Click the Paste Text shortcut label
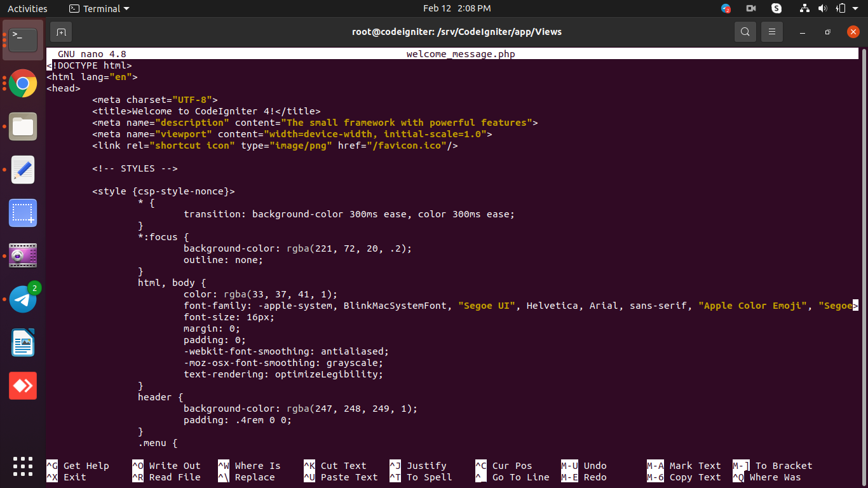The height and width of the screenshot is (488, 868). point(349,477)
